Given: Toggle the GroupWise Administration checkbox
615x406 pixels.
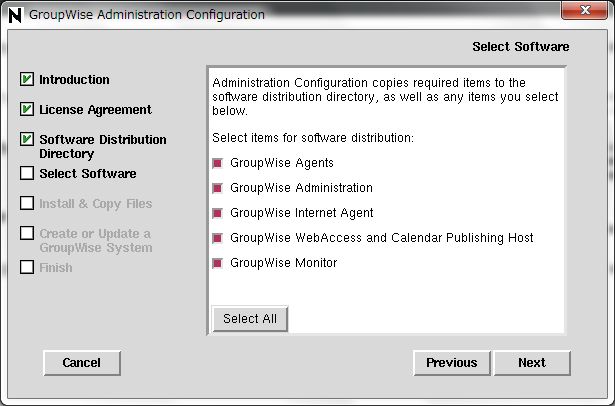Looking at the screenshot, I should [x=218, y=188].
